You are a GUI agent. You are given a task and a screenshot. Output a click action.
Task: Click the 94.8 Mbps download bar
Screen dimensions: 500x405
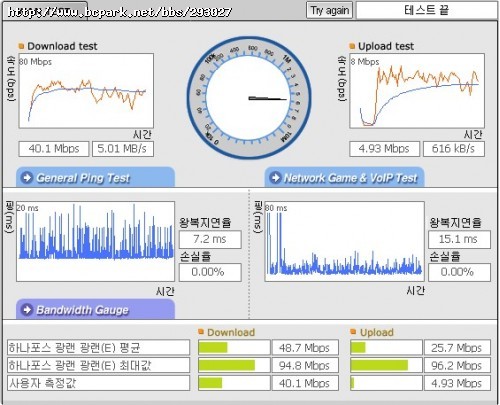(234, 365)
